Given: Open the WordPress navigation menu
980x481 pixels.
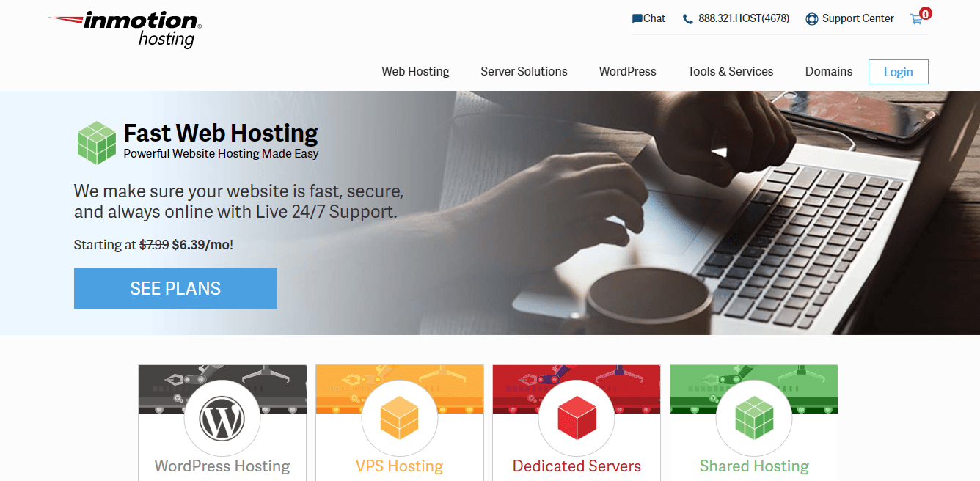Looking at the screenshot, I should (x=627, y=71).
